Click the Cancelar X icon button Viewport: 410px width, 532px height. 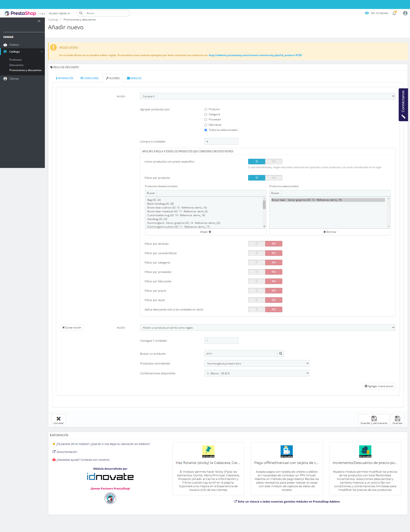click(x=59, y=418)
